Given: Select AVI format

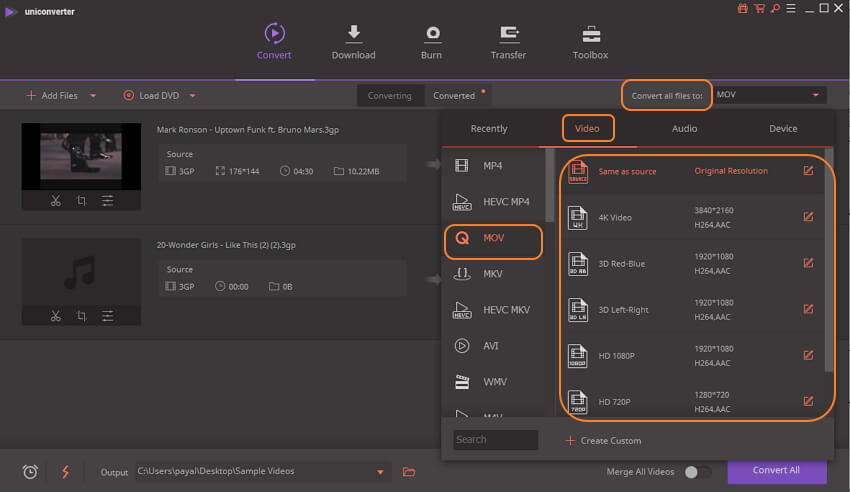Looking at the screenshot, I should coord(493,346).
